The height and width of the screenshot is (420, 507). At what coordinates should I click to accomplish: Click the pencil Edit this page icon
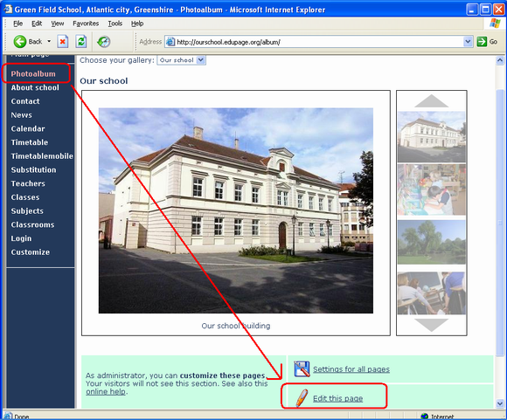coord(302,397)
